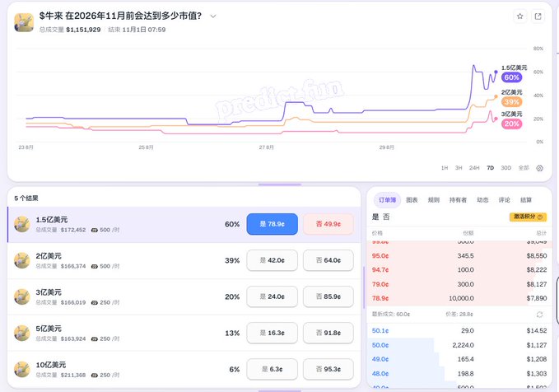Click the 激活积分 badge

click(x=528, y=217)
